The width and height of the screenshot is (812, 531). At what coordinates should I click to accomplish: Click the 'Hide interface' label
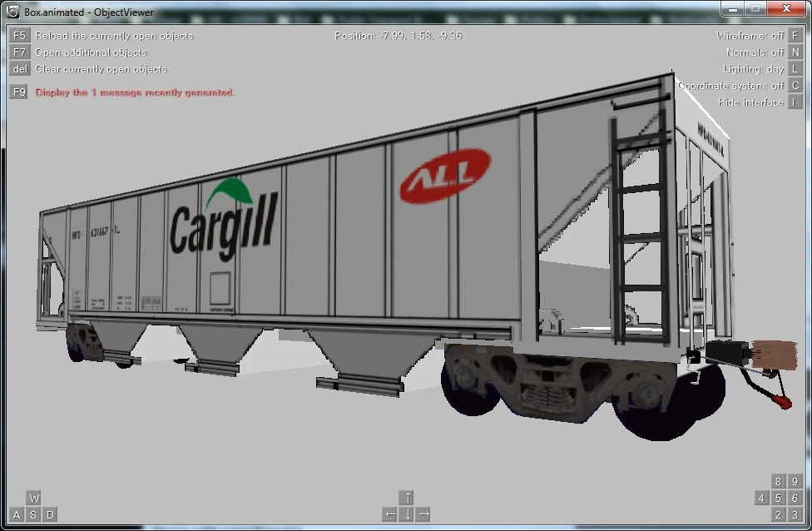click(x=750, y=102)
